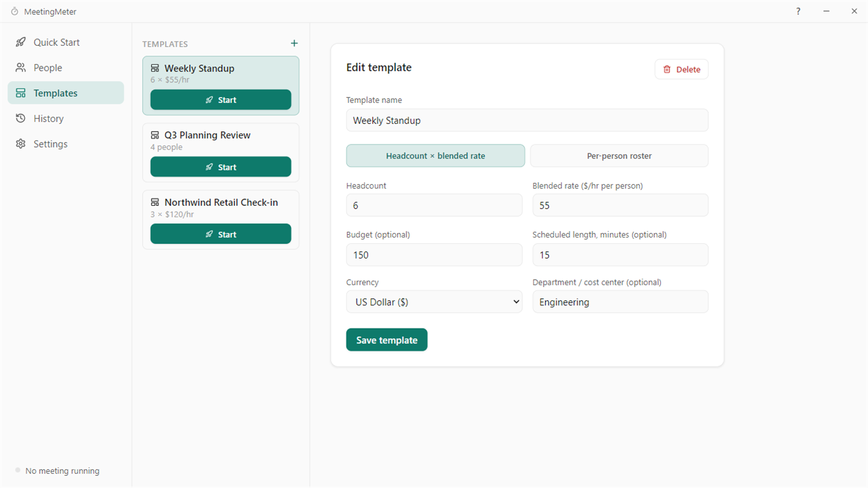Click the Budget input field
868x488 pixels.
click(434, 255)
